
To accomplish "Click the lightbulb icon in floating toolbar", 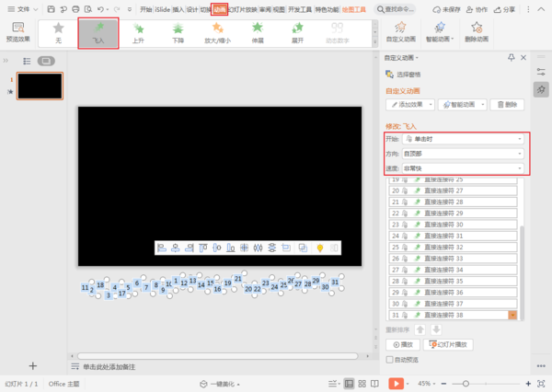I will (x=319, y=248).
